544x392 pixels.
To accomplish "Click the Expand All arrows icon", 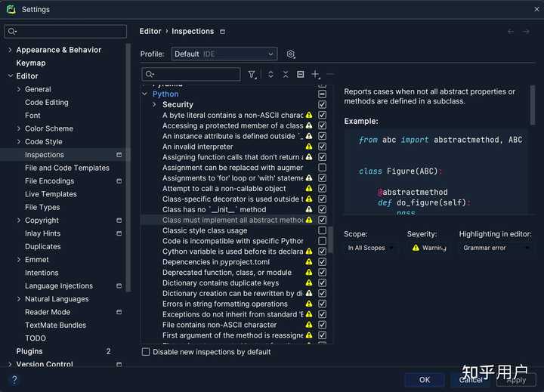I will point(270,75).
